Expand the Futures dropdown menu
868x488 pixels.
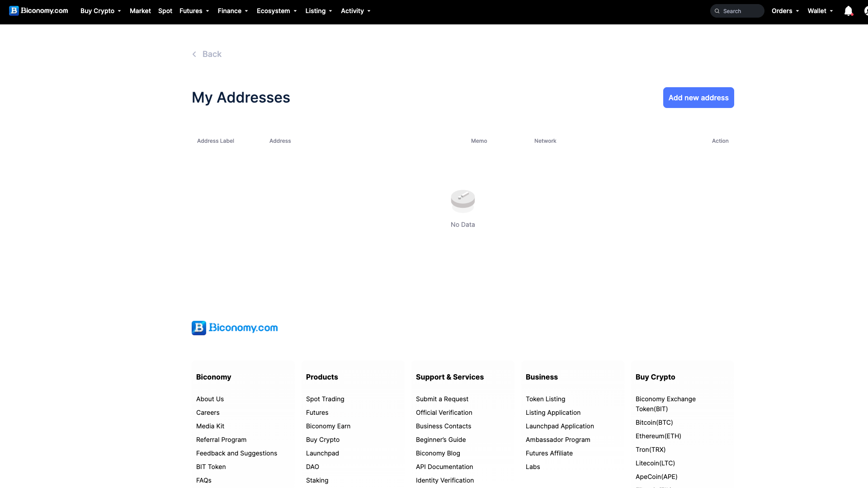194,11
